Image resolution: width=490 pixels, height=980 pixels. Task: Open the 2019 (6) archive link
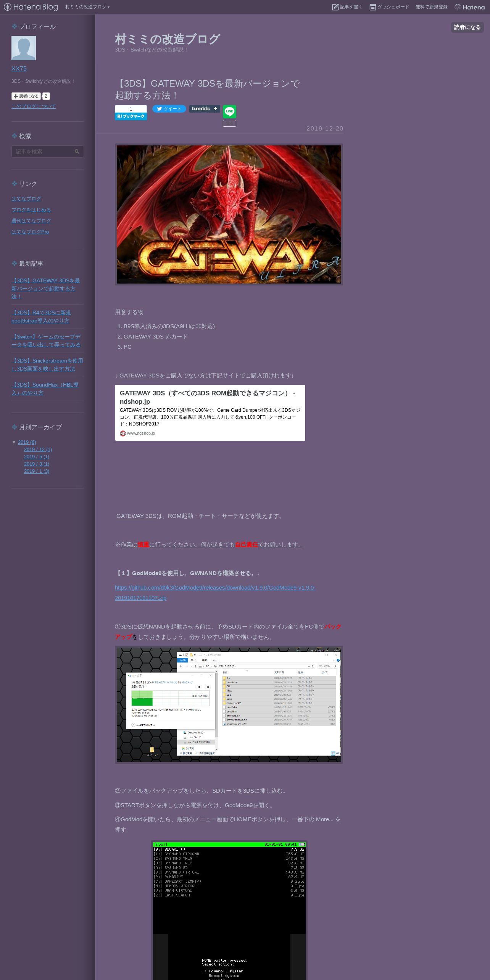point(27,442)
